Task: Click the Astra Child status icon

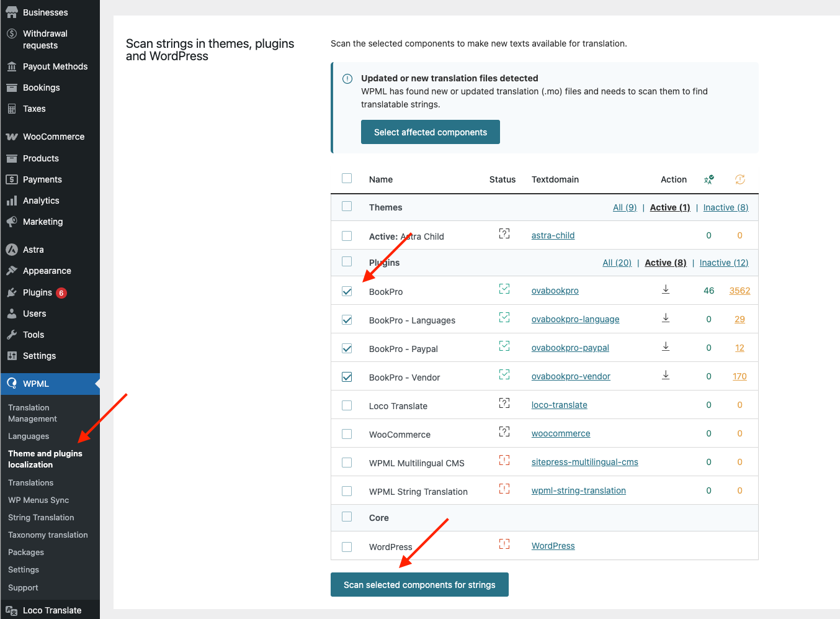Action: (504, 233)
